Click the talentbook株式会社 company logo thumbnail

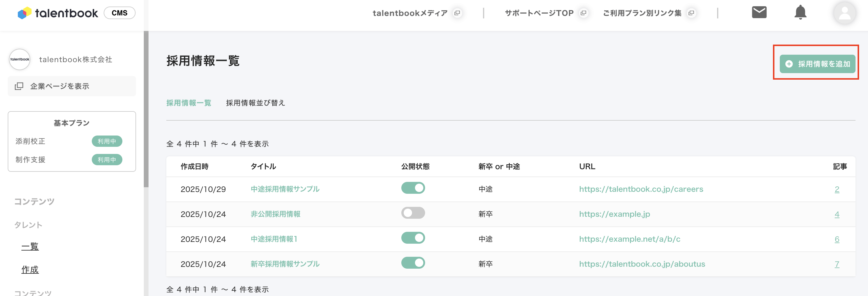click(x=20, y=59)
